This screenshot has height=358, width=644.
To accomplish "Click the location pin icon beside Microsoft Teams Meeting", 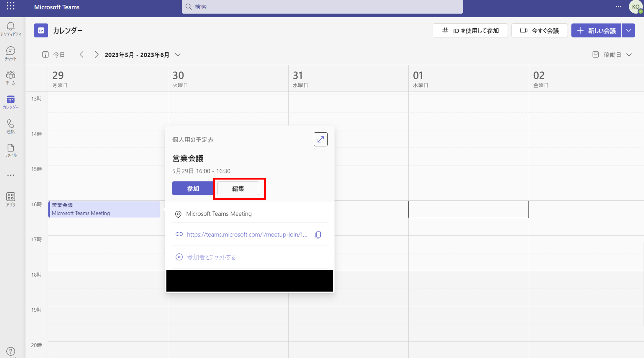I will click(x=178, y=214).
